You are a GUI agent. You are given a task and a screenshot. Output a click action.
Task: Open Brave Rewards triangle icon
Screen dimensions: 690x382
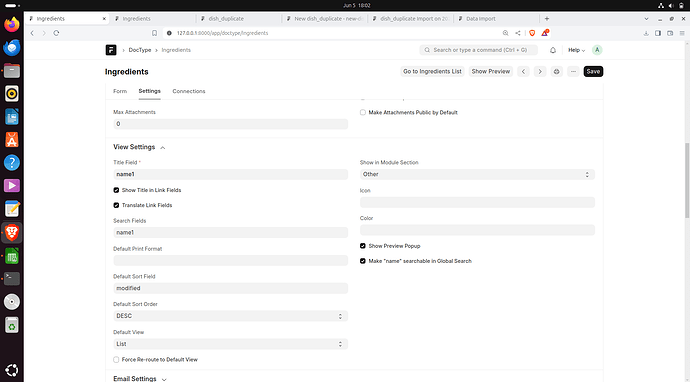[x=545, y=33]
